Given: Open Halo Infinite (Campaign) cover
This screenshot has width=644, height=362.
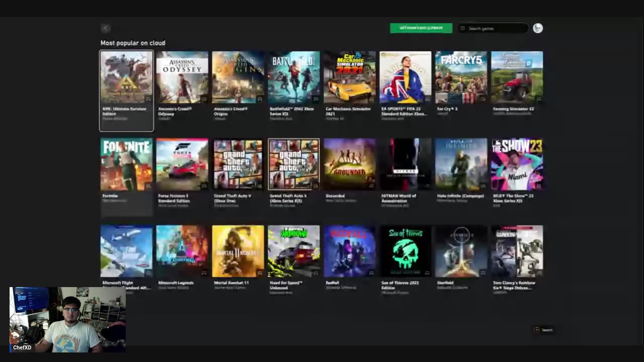Looking at the screenshot, I should point(461,164).
